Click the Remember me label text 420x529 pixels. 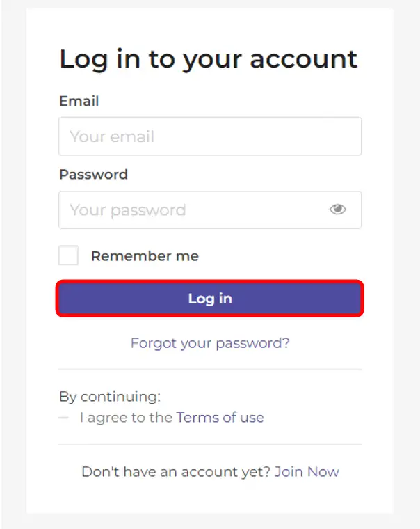coord(145,256)
